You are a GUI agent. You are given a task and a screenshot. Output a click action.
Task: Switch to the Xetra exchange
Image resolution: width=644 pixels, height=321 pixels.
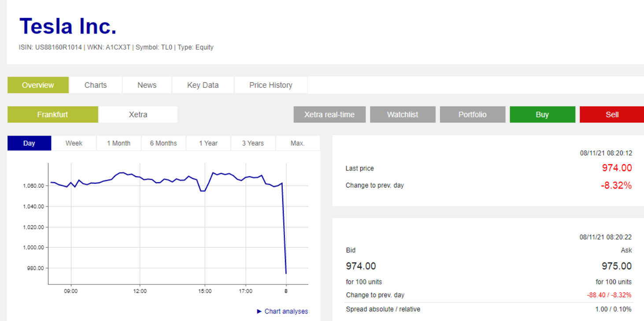[138, 114]
